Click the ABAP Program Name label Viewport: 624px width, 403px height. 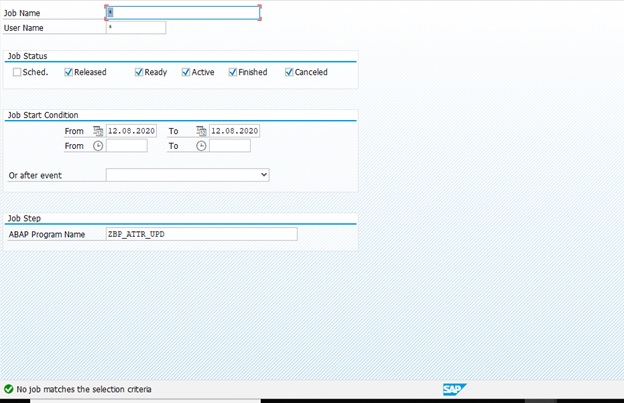tap(47, 234)
